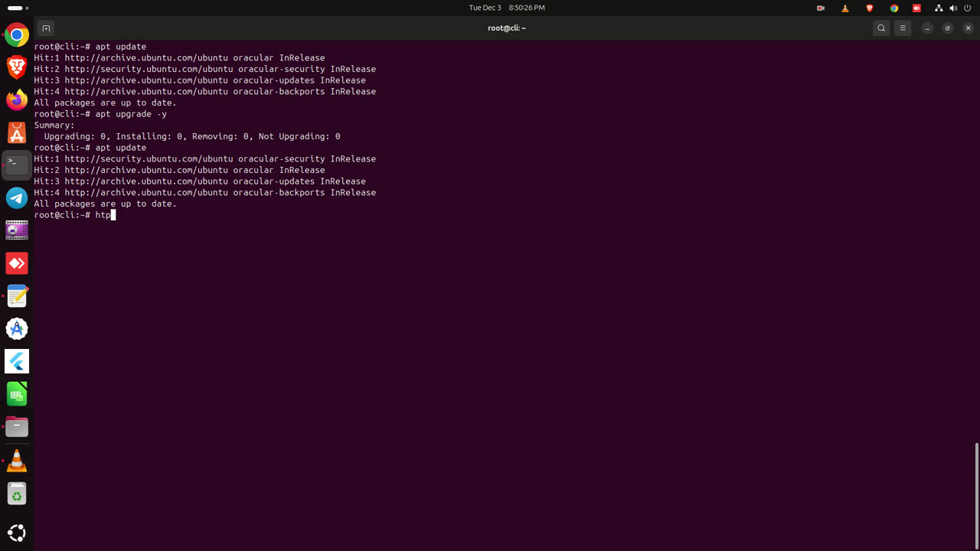Click the Chrome tray icon in top bar
Viewport: 980px width, 551px height.
(x=893, y=8)
